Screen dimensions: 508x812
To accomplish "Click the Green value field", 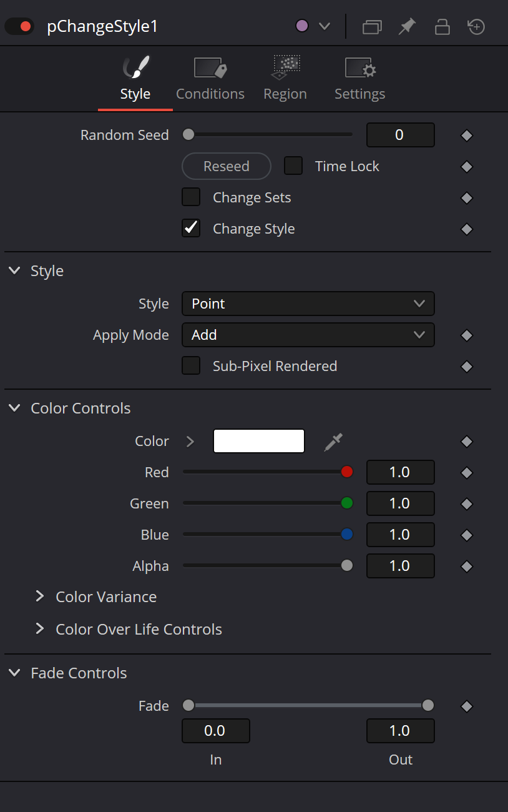I will coord(400,503).
